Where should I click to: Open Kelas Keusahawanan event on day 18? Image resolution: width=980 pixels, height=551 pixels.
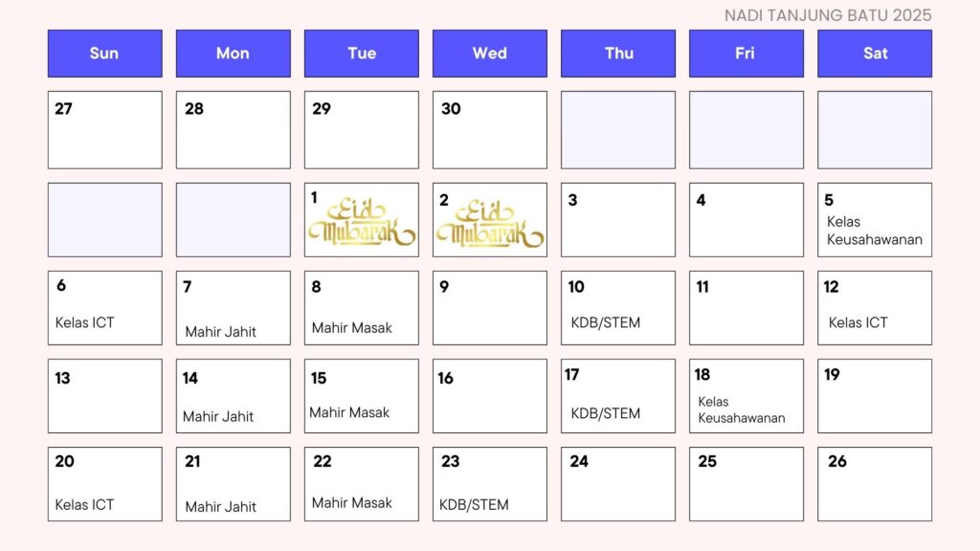(x=742, y=409)
